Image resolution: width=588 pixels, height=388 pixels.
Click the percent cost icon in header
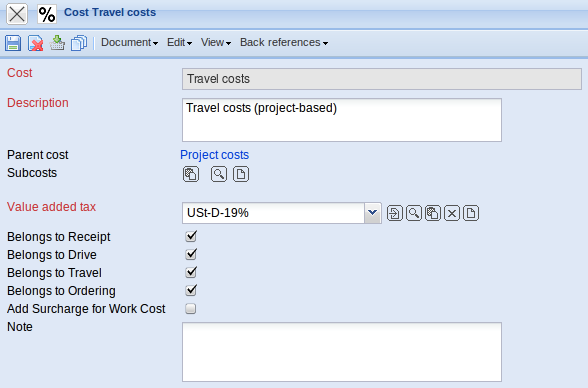[x=47, y=15]
